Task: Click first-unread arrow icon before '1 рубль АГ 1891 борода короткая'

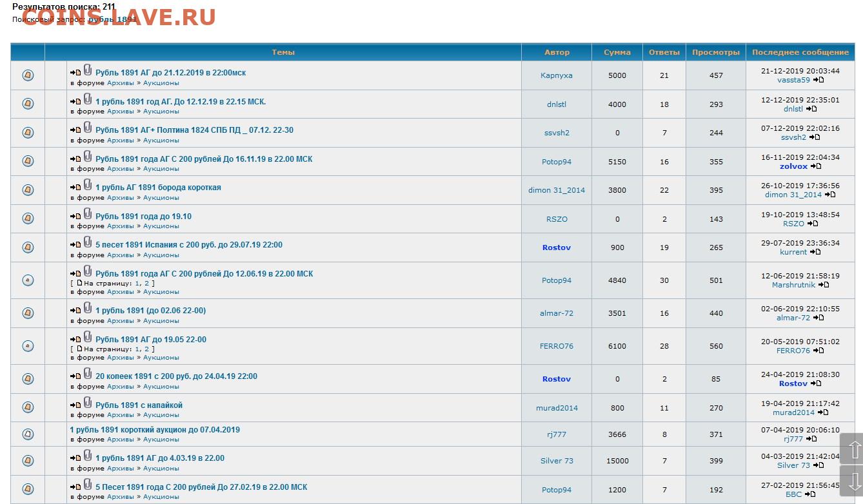Action: coord(75,188)
